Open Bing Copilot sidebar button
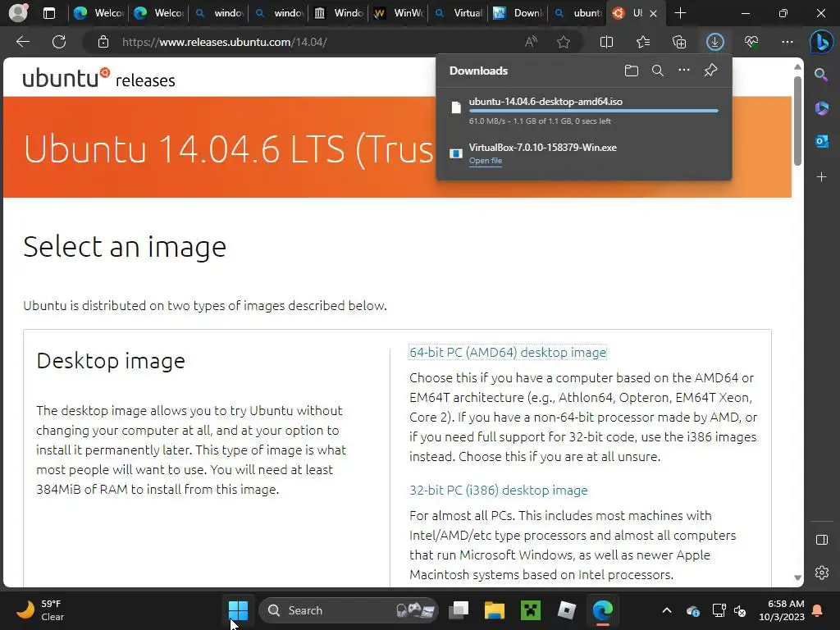Screen dimensions: 840x630 point(821,42)
